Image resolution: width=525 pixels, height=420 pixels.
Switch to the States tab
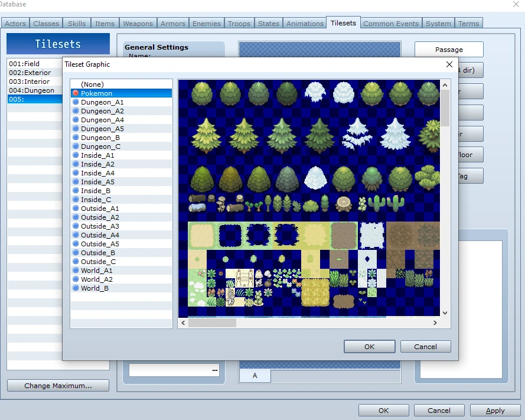[269, 24]
